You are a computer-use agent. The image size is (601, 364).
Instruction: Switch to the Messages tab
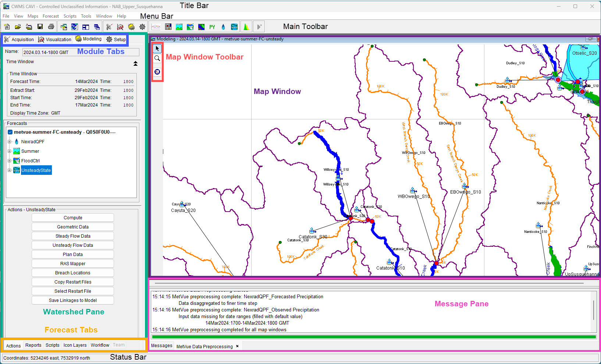(161, 346)
